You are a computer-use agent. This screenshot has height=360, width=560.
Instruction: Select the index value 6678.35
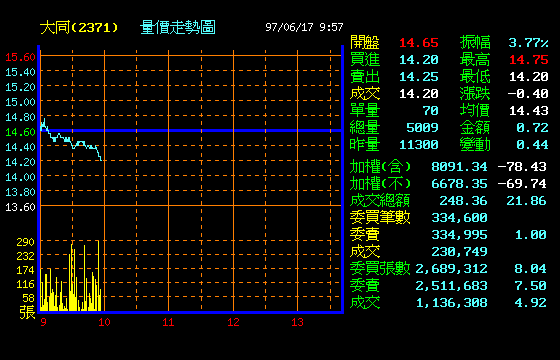pos(459,184)
